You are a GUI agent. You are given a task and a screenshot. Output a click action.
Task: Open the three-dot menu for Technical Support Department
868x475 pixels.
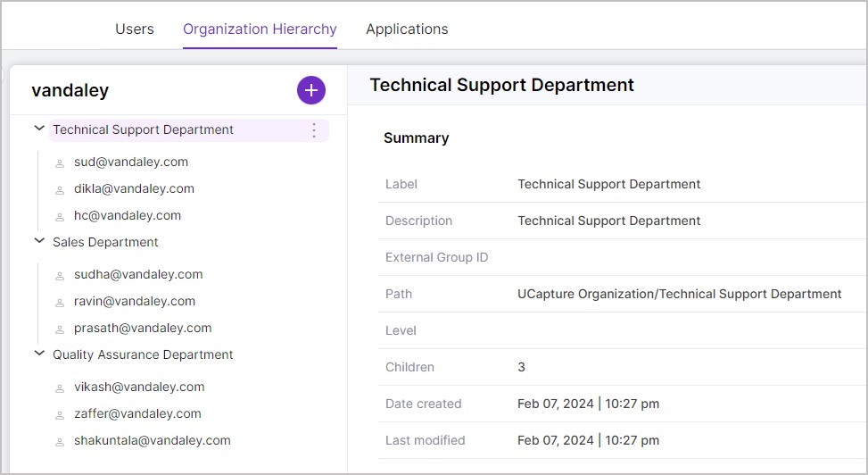click(x=314, y=130)
